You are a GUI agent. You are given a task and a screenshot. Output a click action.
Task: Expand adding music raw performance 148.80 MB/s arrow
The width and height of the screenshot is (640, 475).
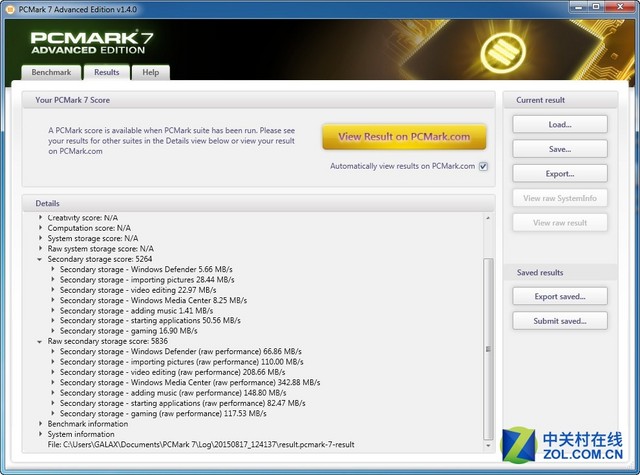pyautogui.click(x=53, y=393)
